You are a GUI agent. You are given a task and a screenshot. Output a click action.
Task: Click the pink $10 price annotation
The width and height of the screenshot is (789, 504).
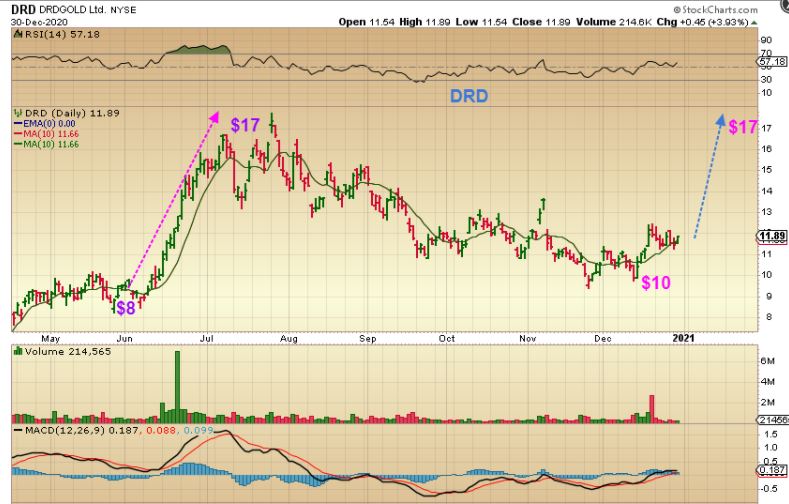pyautogui.click(x=656, y=283)
